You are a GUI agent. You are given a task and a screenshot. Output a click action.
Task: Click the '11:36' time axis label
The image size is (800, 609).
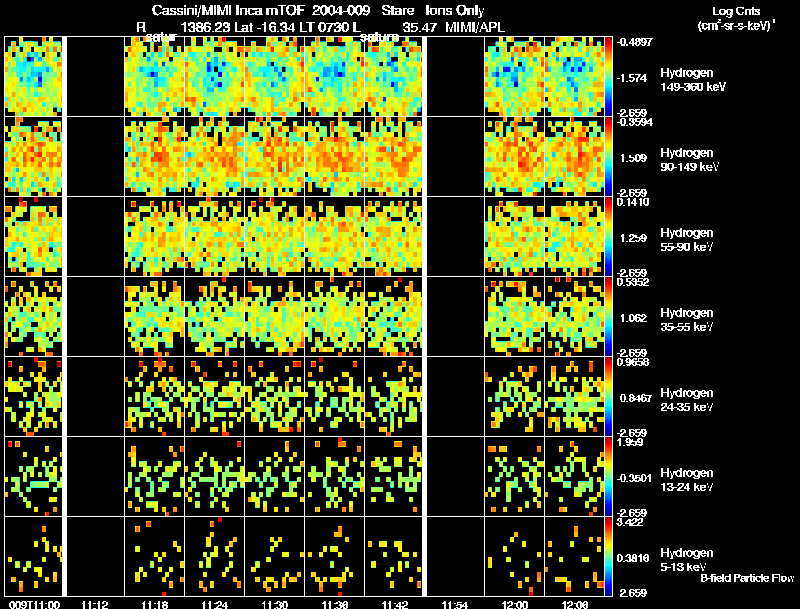pyautogui.click(x=335, y=604)
